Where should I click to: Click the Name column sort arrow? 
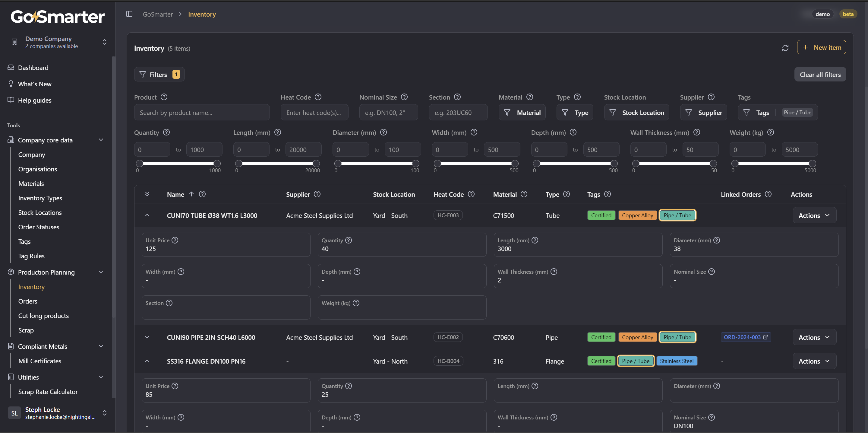point(191,194)
